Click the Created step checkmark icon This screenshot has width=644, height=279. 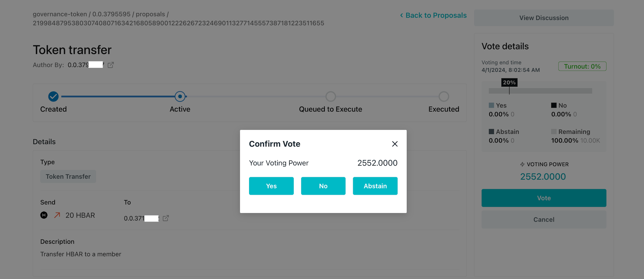click(53, 97)
